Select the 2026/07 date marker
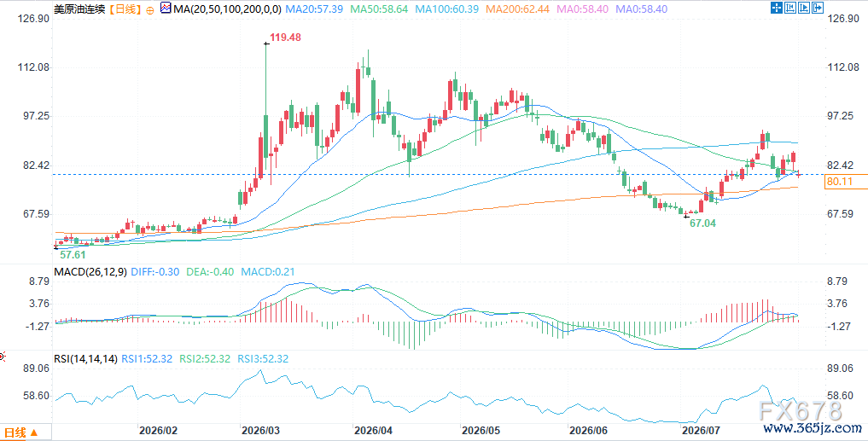The height and width of the screenshot is (441, 868). pos(702,430)
